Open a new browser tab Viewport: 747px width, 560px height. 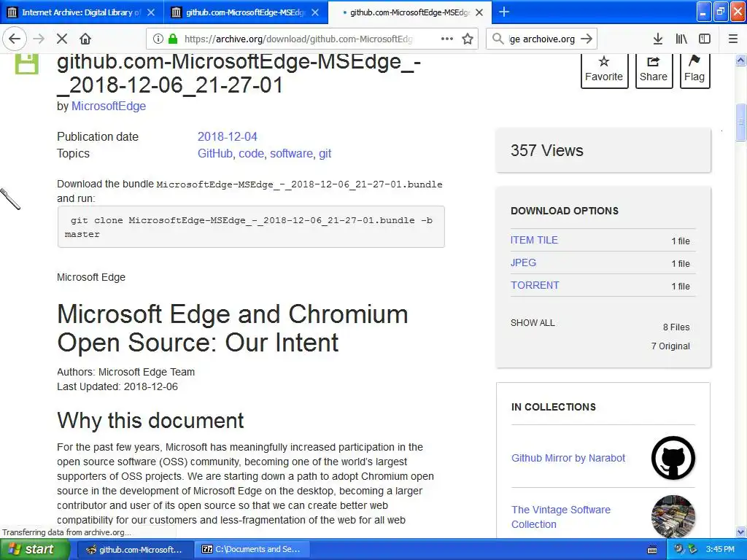tap(503, 12)
